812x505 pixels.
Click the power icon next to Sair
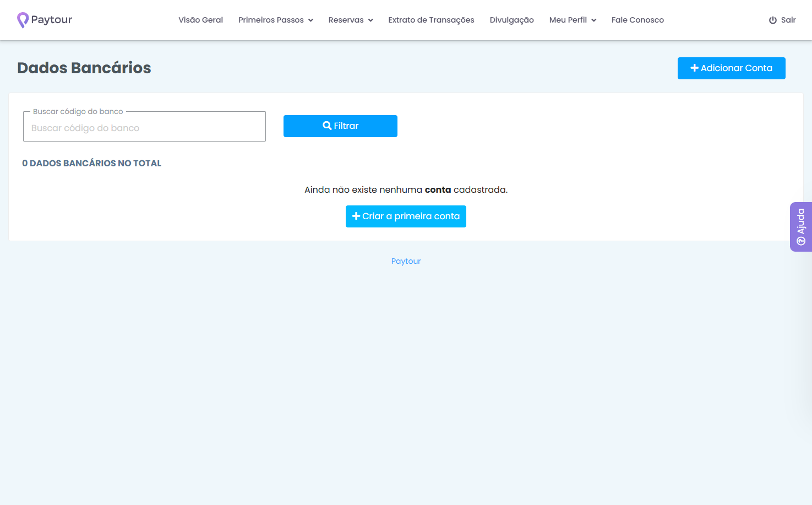tap(773, 20)
